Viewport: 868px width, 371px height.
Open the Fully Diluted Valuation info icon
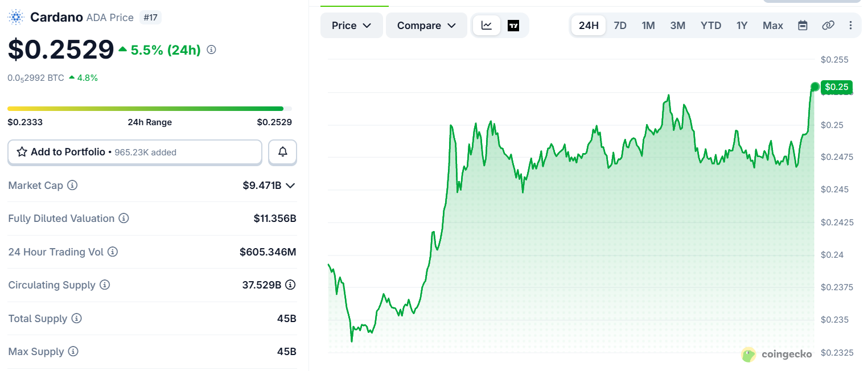pos(124,219)
